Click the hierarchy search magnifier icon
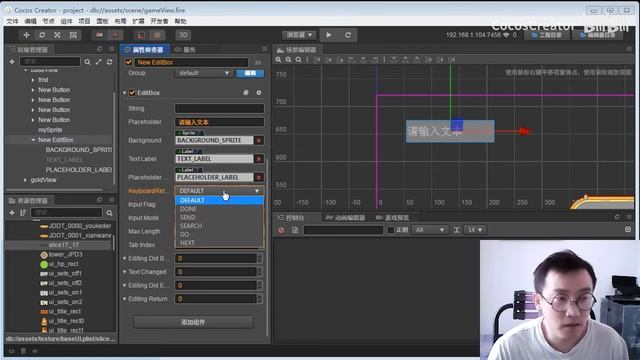Screen dimensions: 640x360 [x=87, y=62]
